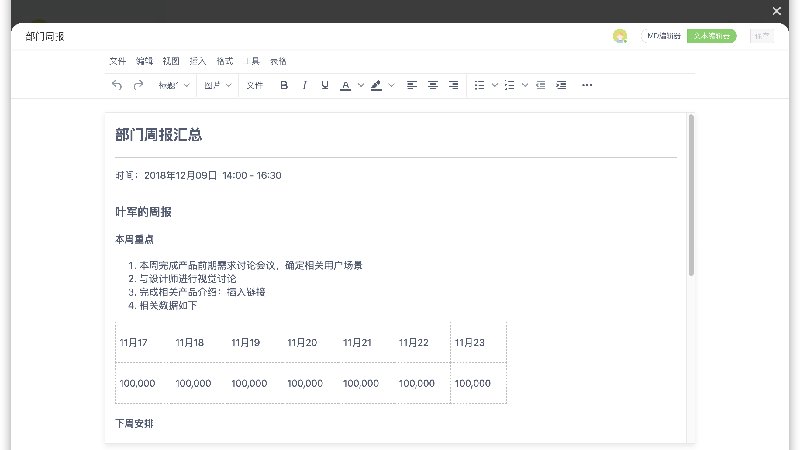Open the heading style dropdown
The image size is (800, 450).
(173, 85)
